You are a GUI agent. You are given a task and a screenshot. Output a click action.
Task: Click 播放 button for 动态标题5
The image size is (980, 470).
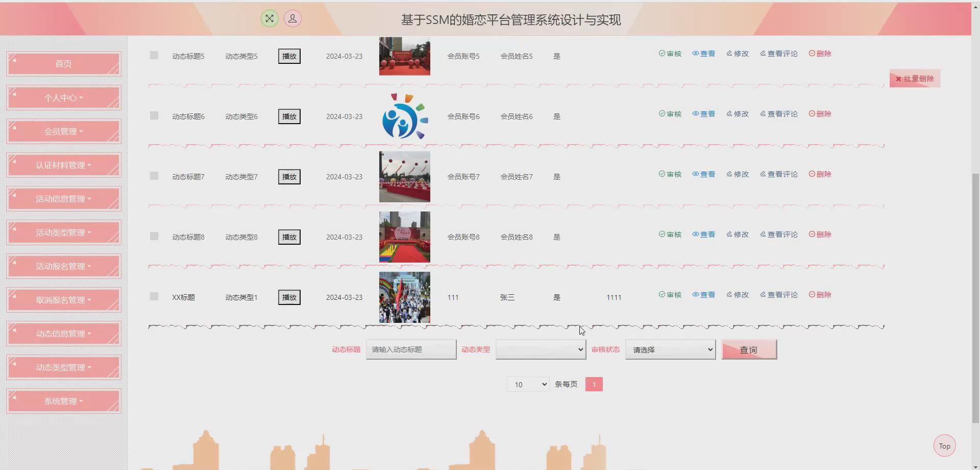point(289,56)
